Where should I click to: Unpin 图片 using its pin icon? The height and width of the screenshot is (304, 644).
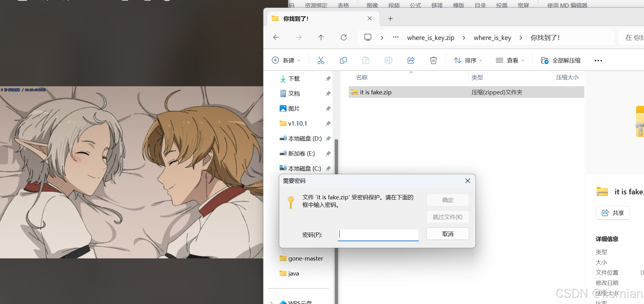(x=328, y=109)
